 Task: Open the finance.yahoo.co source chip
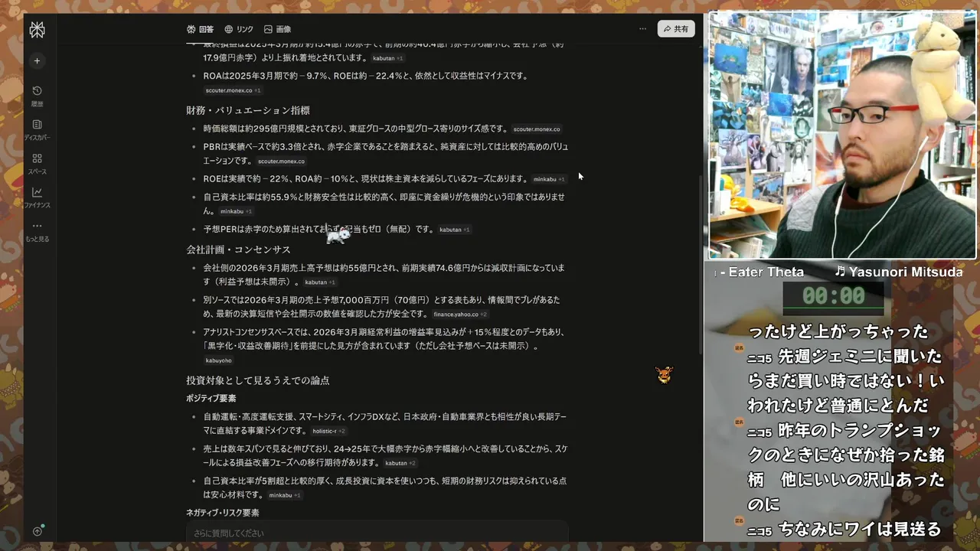coord(460,315)
